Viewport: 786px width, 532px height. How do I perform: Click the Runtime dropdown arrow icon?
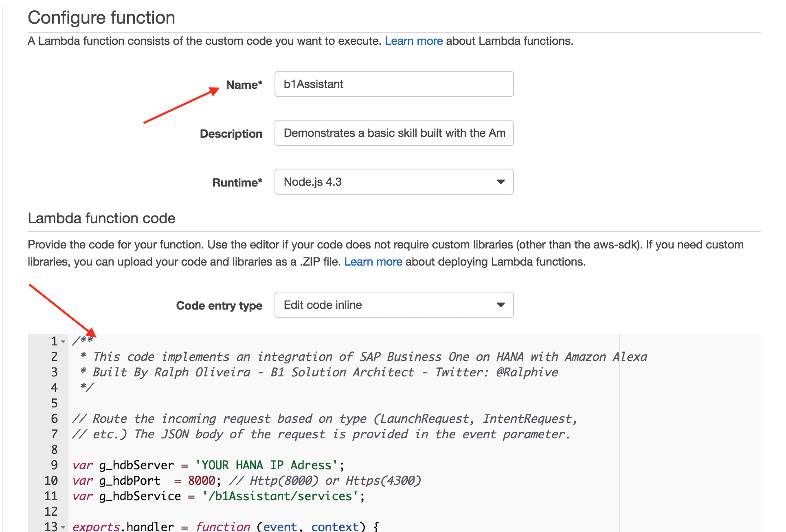click(x=501, y=182)
